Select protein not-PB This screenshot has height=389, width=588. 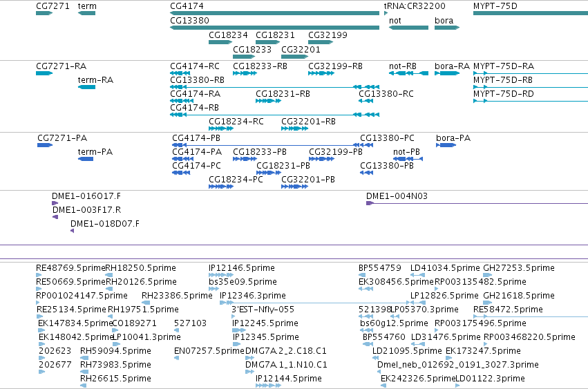[408, 159]
